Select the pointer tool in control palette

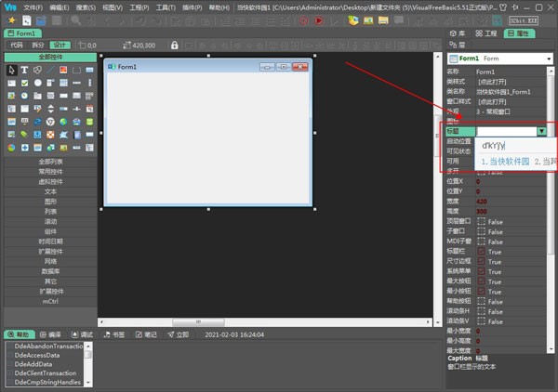click(11, 71)
